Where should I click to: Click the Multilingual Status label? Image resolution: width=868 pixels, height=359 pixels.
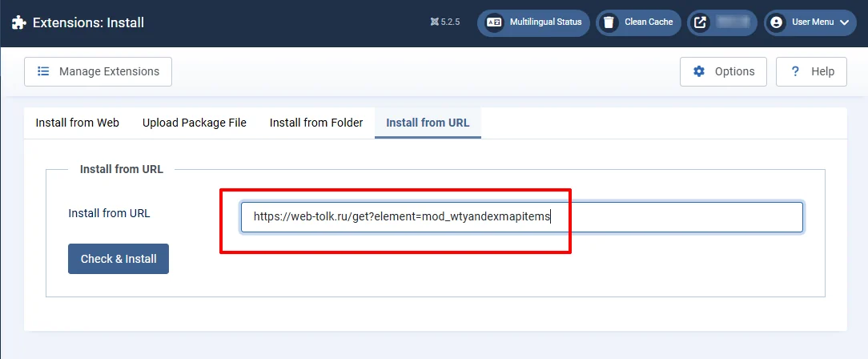(546, 22)
